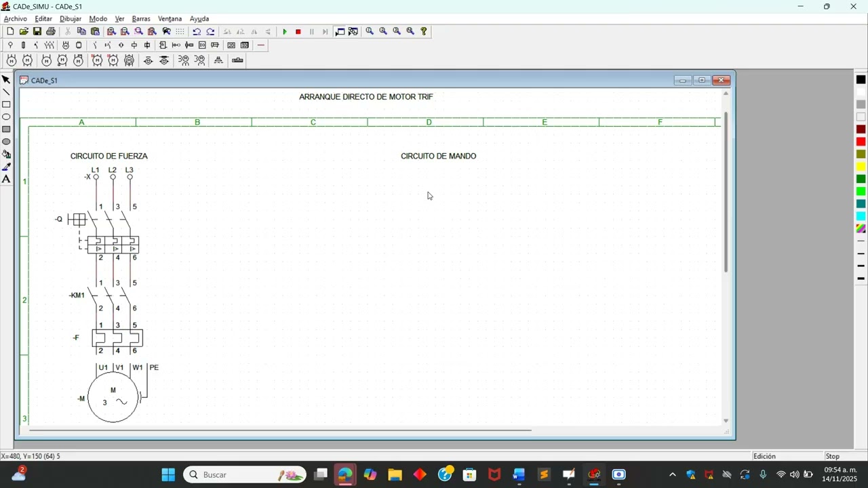Screen dimensions: 868x488
Task: Select the line drawing tool
Action: tap(6, 92)
